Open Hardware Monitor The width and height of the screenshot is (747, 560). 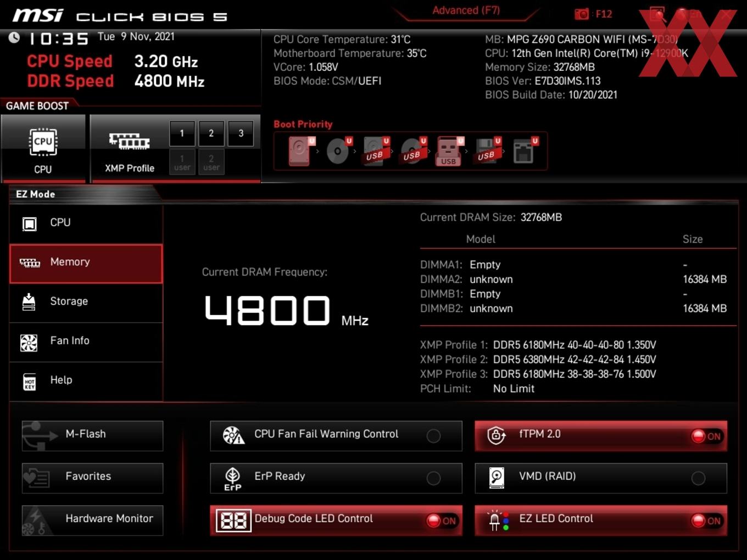pyautogui.click(x=92, y=520)
